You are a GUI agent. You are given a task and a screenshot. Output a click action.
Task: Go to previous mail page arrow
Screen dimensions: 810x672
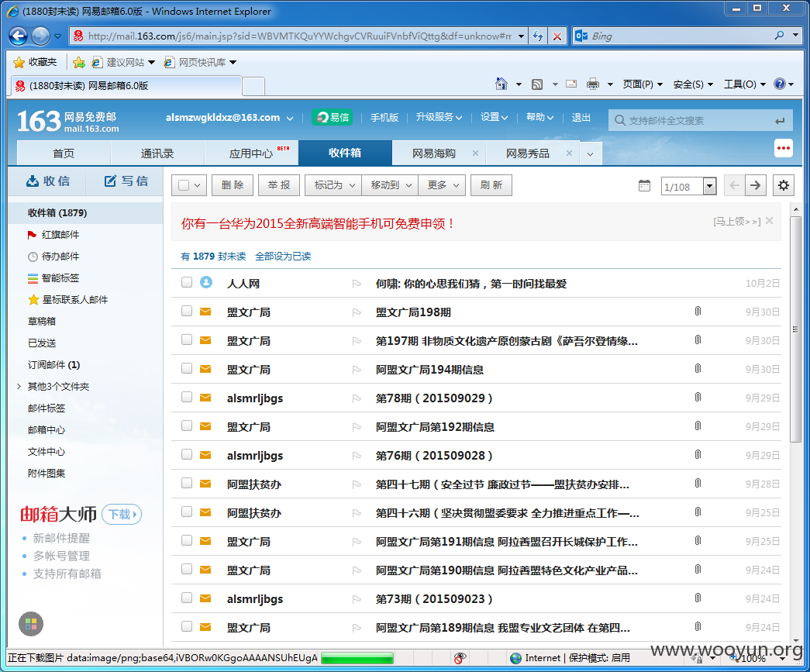point(734,185)
